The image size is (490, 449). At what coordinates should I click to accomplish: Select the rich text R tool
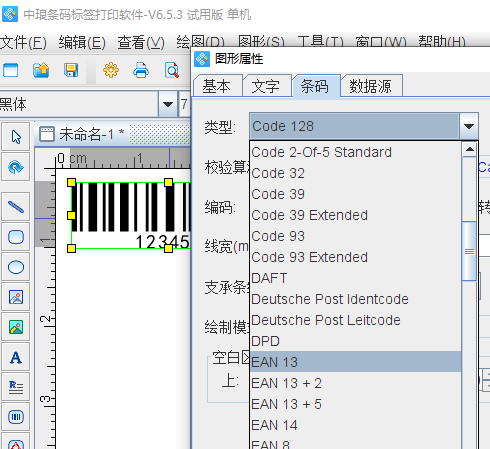click(x=16, y=387)
